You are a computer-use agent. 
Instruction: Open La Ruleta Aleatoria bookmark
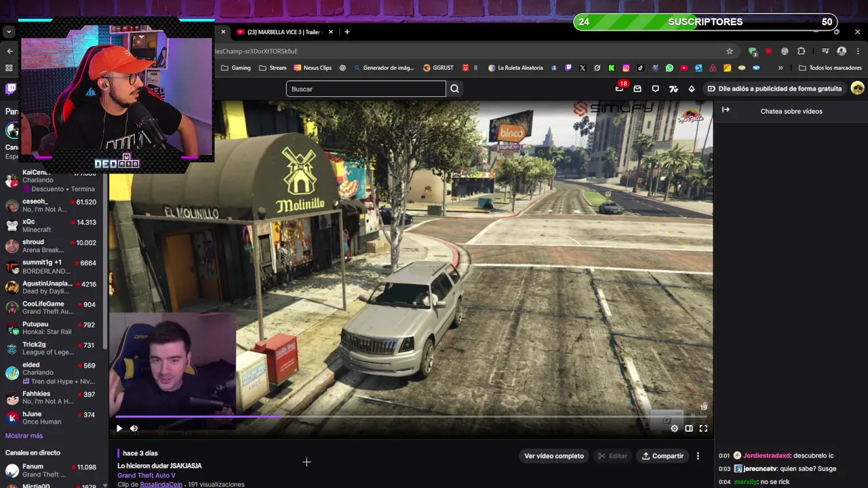click(515, 68)
